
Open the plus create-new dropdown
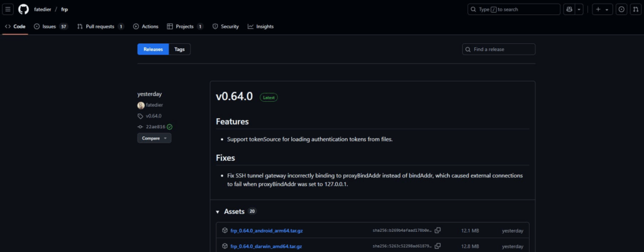602,9
